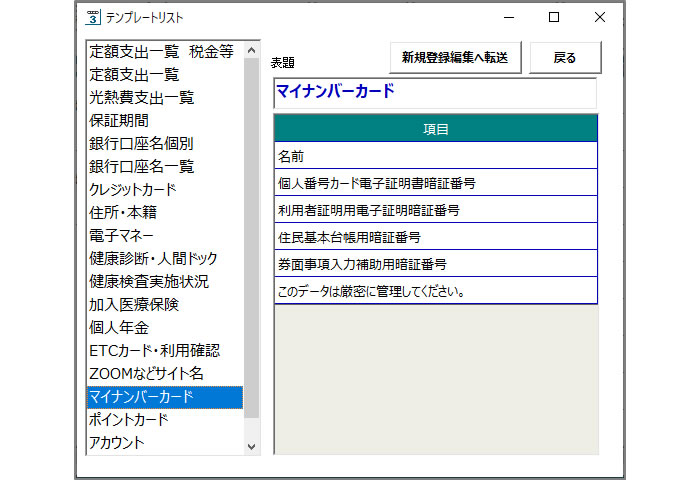The width and height of the screenshot is (700, 480).
Task: Click the list scrollbar down arrow
Action: point(252,447)
